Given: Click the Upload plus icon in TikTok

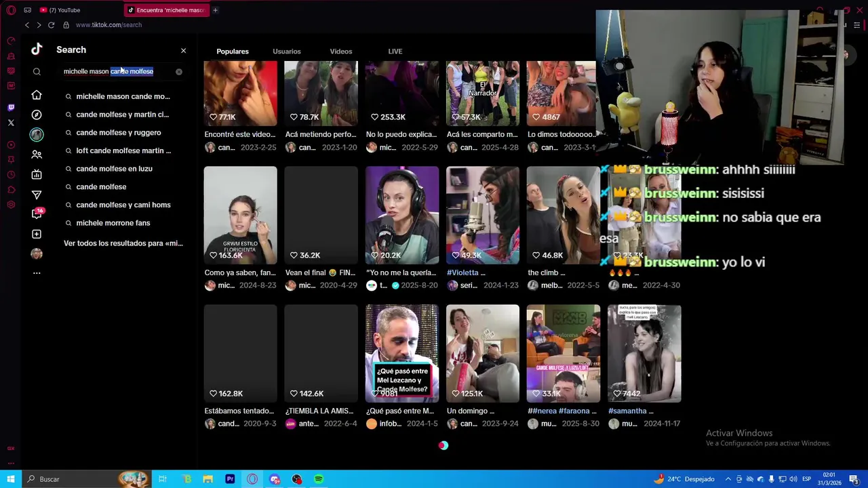Looking at the screenshot, I should 37,234.
